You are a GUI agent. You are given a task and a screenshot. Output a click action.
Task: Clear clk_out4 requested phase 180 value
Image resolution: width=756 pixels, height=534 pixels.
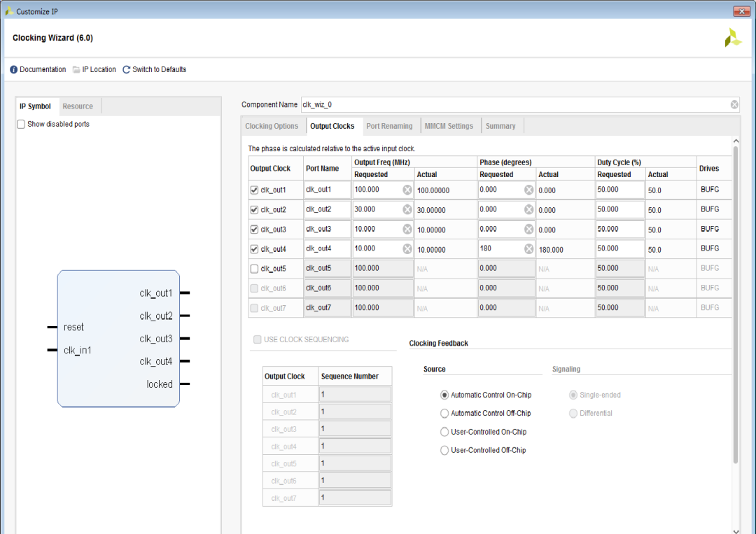(x=528, y=248)
